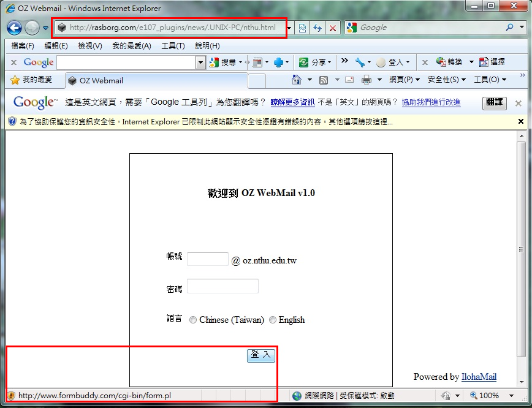Follow the IlohaMail link
This screenshot has height=408, width=532.
point(479,377)
